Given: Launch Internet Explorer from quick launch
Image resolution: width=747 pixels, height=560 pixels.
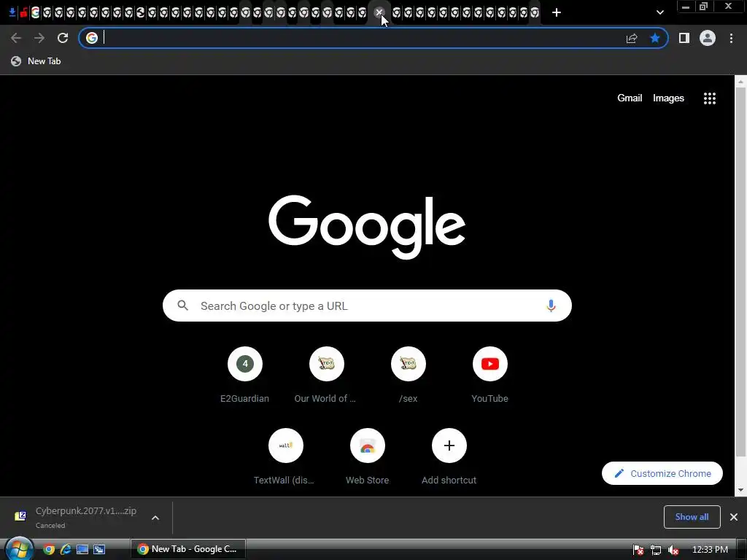Looking at the screenshot, I should pyautogui.click(x=65, y=550).
